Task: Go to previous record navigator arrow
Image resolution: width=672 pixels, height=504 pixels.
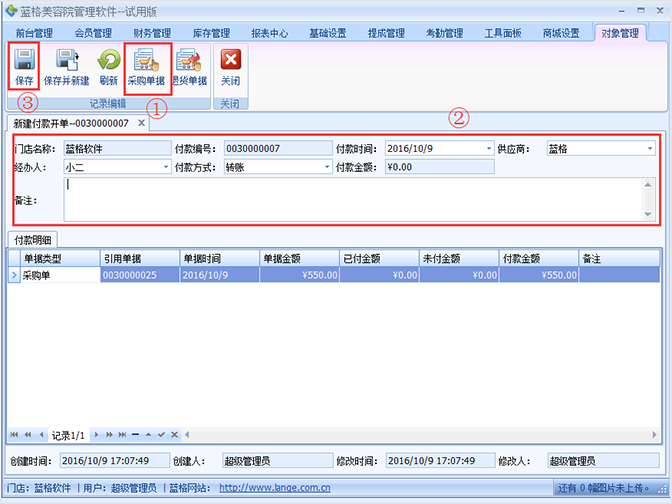Action: (41, 435)
